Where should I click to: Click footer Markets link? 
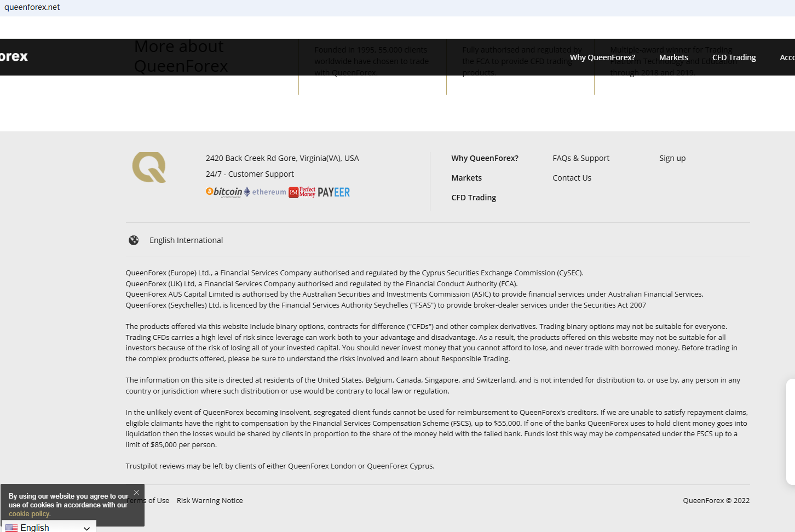coord(466,178)
